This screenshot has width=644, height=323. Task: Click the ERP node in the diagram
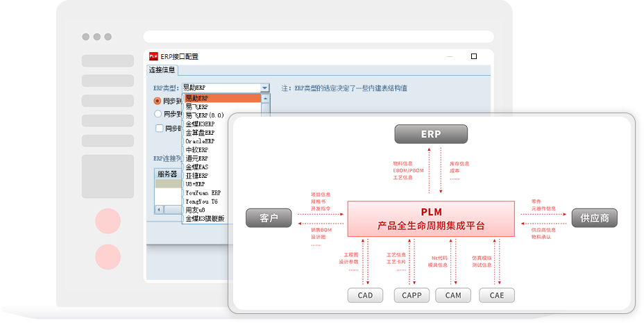click(431, 134)
